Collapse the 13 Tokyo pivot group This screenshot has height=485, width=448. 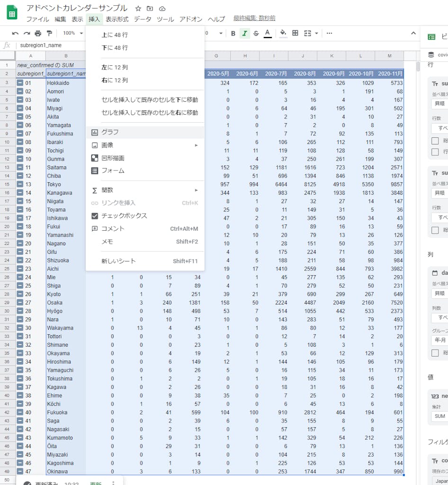click(20, 184)
